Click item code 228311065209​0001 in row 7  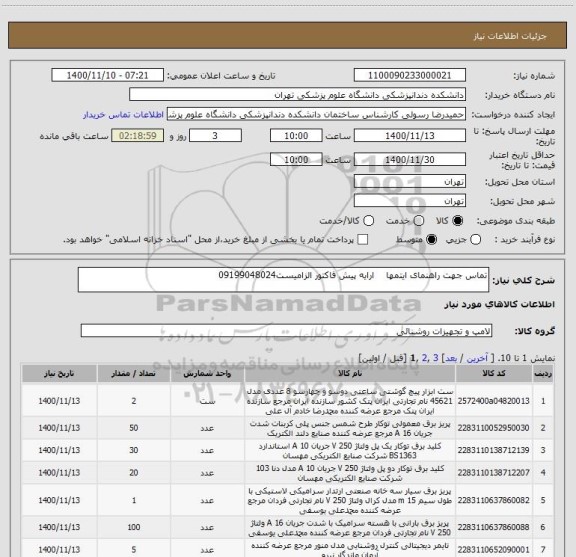[494, 550]
